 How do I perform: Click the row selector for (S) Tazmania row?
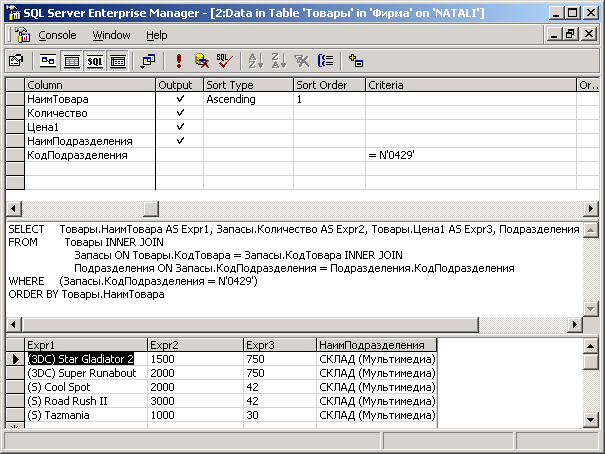coord(15,415)
